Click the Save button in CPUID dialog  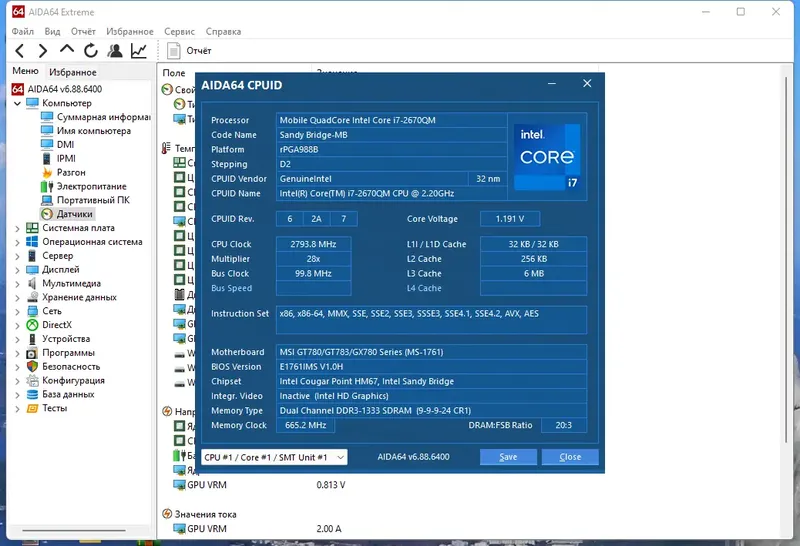[x=508, y=457]
